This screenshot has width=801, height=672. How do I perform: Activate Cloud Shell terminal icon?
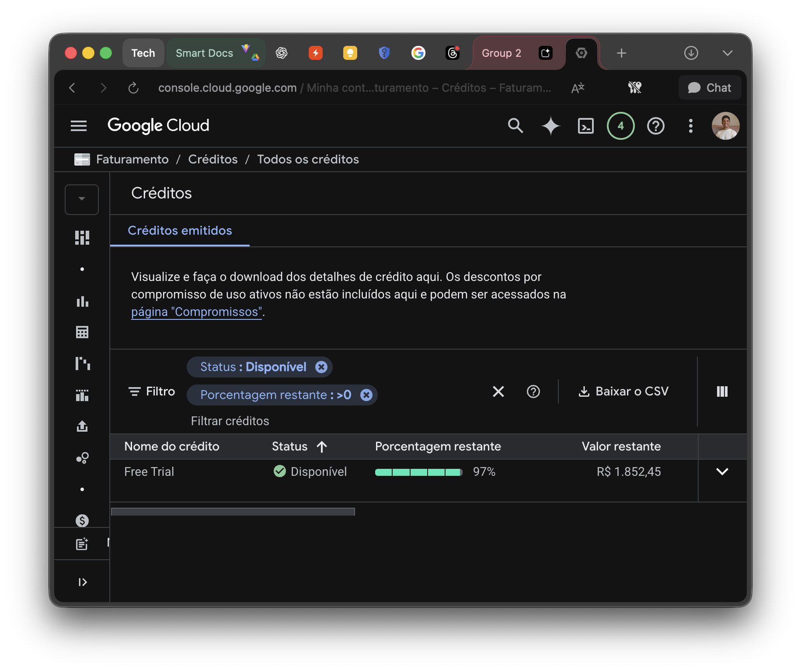[x=585, y=126]
